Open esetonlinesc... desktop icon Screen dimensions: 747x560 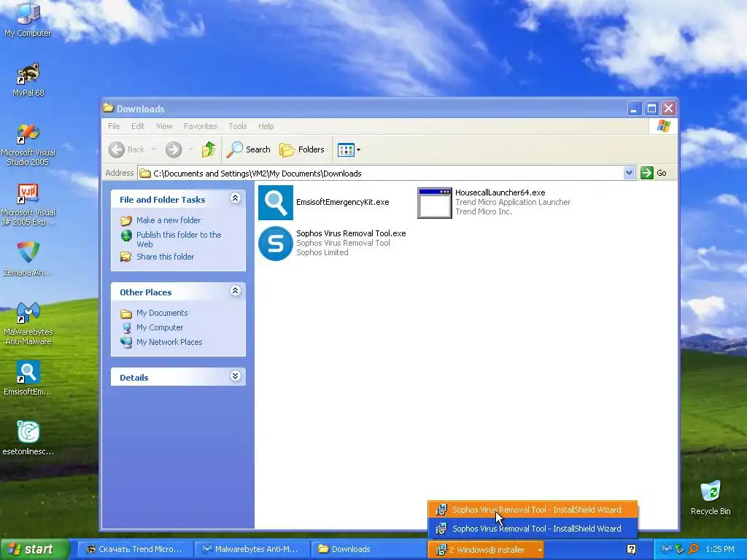pos(28,438)
